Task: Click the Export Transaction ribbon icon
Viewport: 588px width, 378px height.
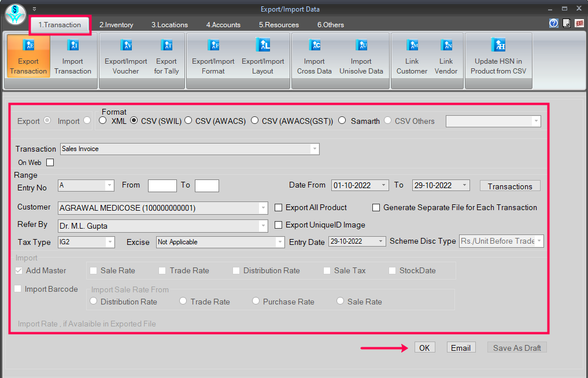Action: click(28, 56)
